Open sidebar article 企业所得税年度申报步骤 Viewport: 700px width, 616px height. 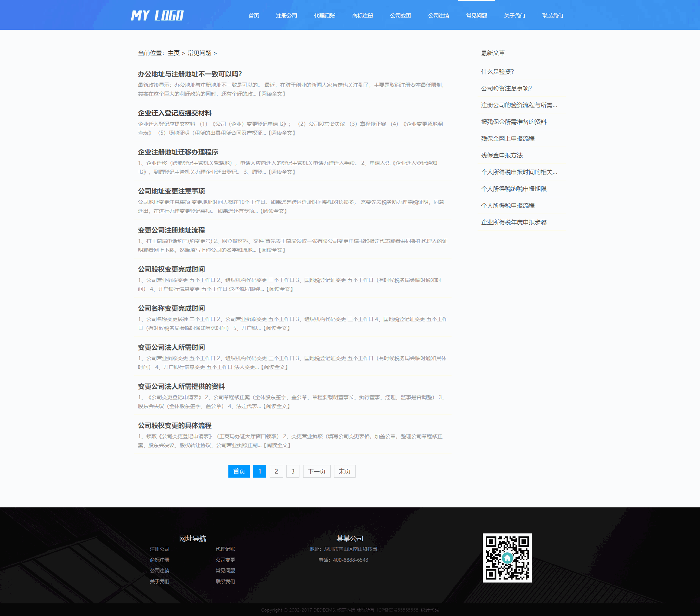click(514, 222)
